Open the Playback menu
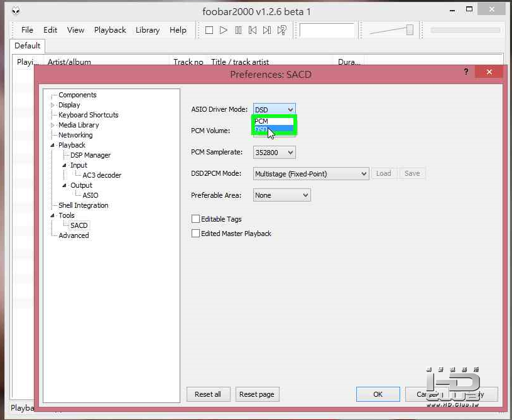Screen dimensions: 512x420 [110, 30]
